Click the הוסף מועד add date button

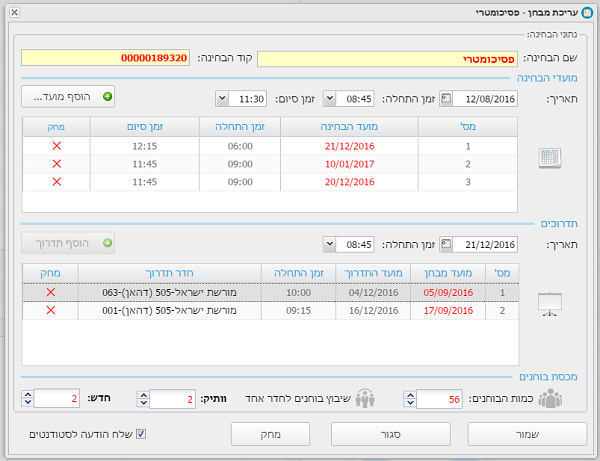(68, 96)
